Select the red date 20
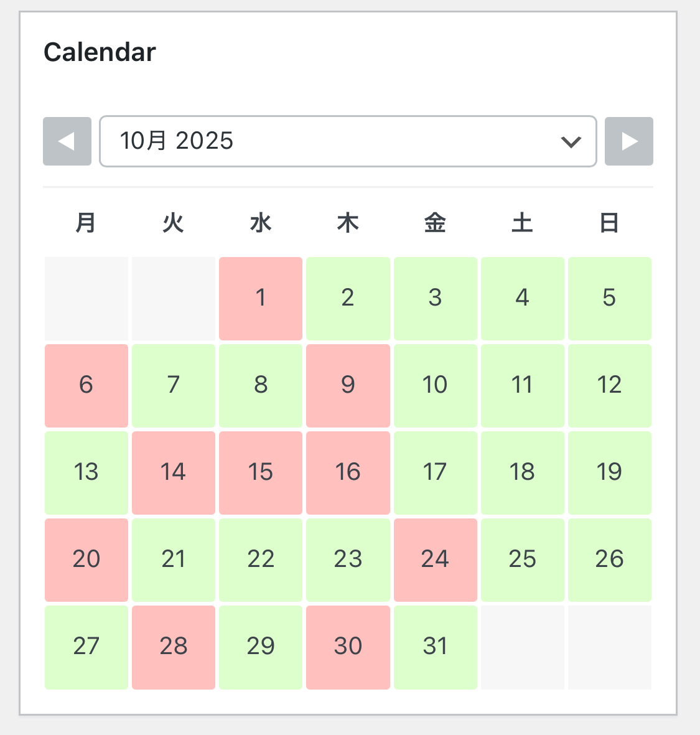The height and width of the screenshot is (735, 700). [86, 559]
